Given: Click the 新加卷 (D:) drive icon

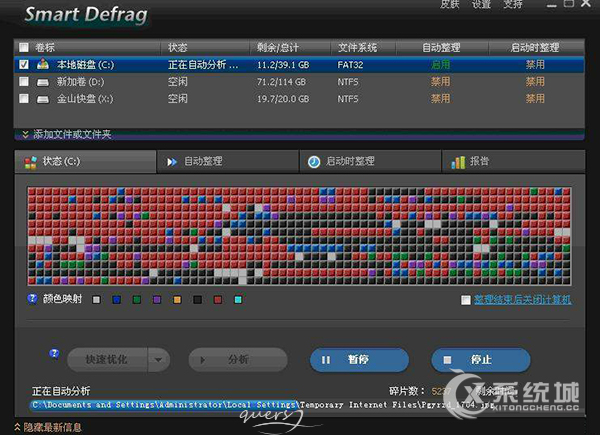Looking at the screenshot, I should [43, 82].
